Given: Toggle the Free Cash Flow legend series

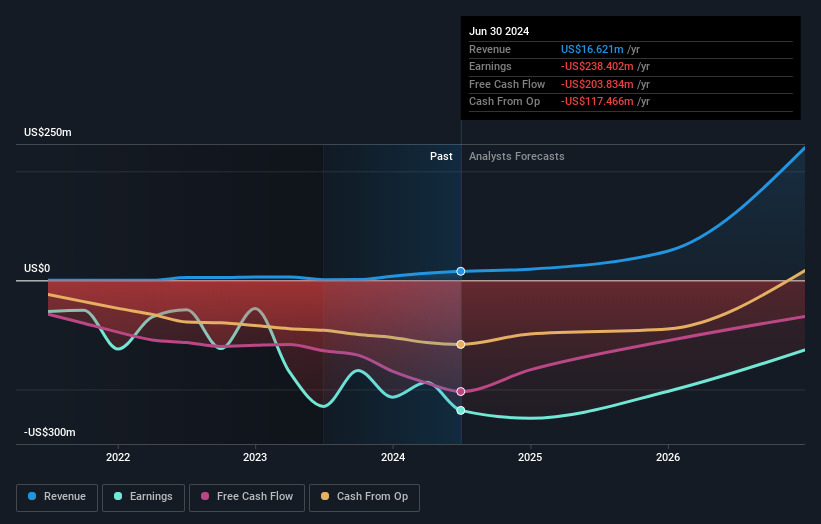Looking at the screenshot, I should click(247, 497).
